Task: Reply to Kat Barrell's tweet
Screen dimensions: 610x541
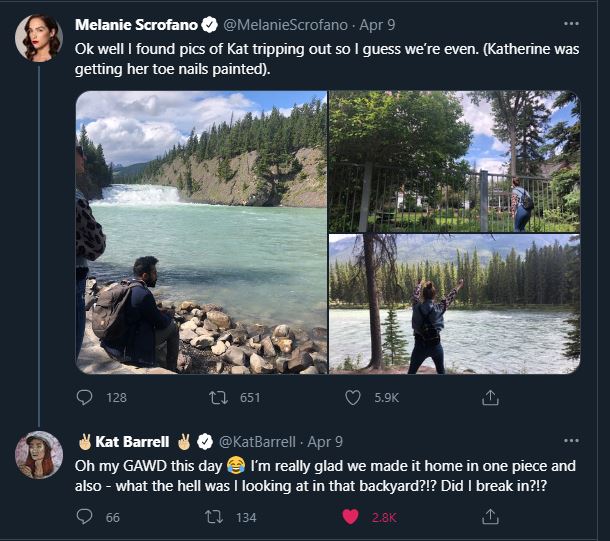Action: (85, 517)
